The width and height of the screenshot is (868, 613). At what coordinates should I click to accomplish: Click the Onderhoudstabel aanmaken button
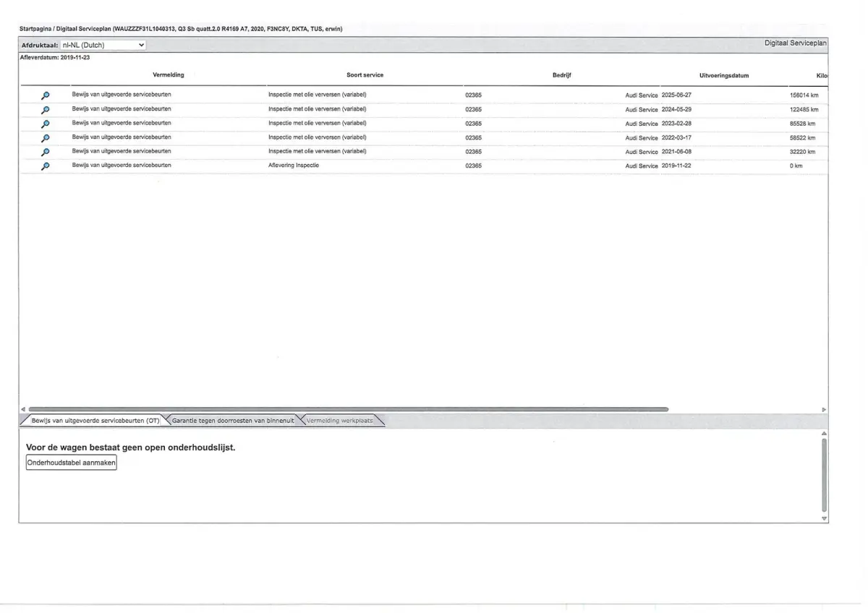point(71,463)
